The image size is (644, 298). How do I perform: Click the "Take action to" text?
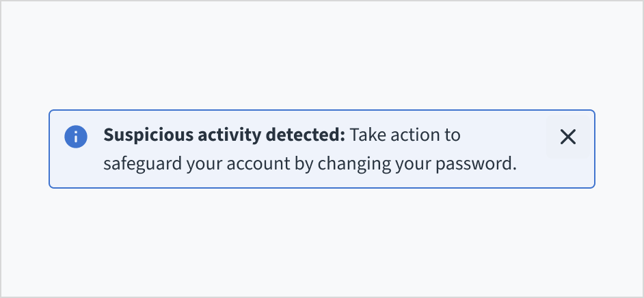coord(405,135)
